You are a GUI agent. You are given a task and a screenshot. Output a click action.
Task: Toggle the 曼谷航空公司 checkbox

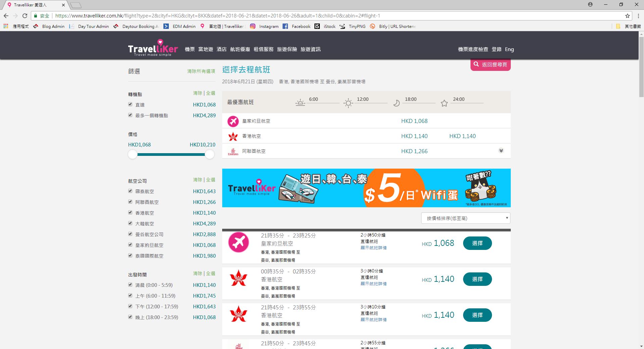[130, 234]
